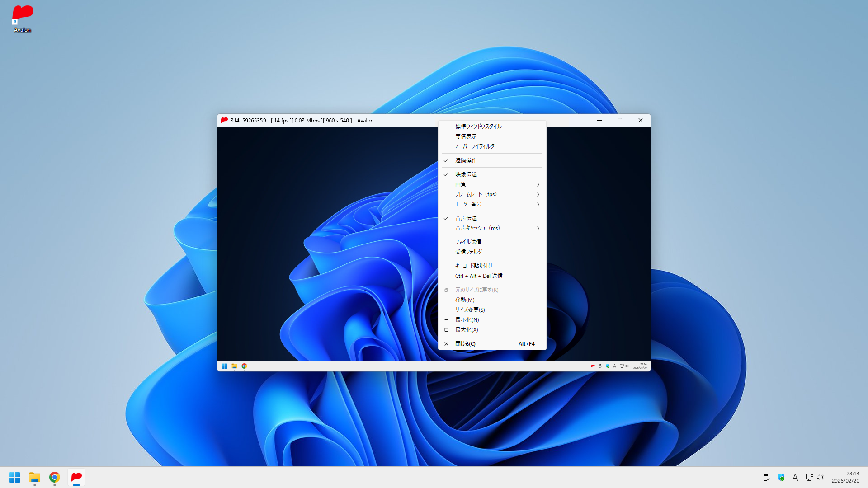
Task: Click Chrome icon in remote desktop taskbar
Action: pos(244,366)
